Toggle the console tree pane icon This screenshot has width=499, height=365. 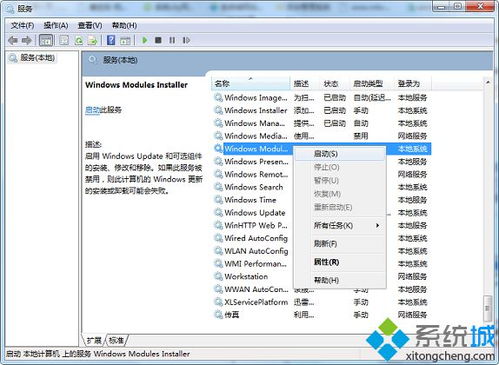tap(46, 41)
